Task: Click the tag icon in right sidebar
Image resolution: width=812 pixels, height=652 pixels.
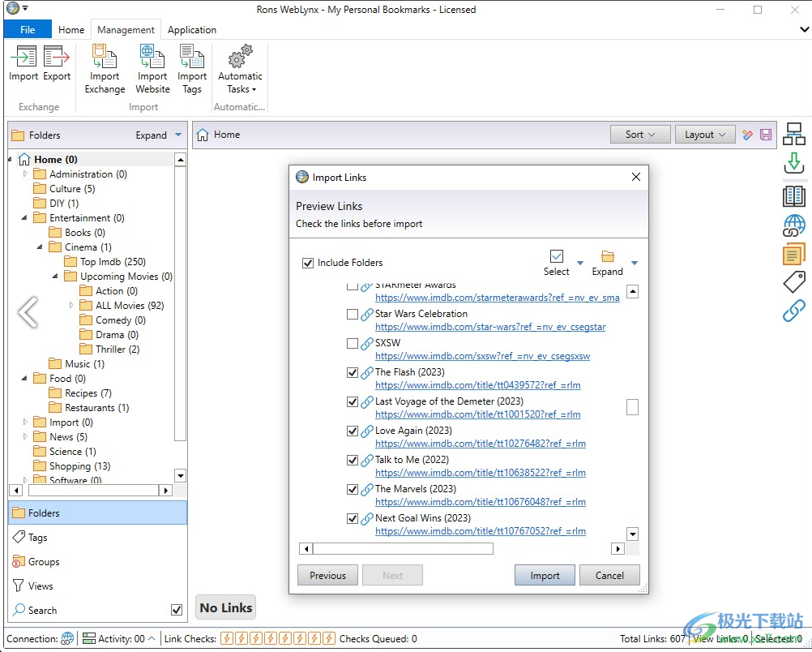Action: click(x=794, y=281)
